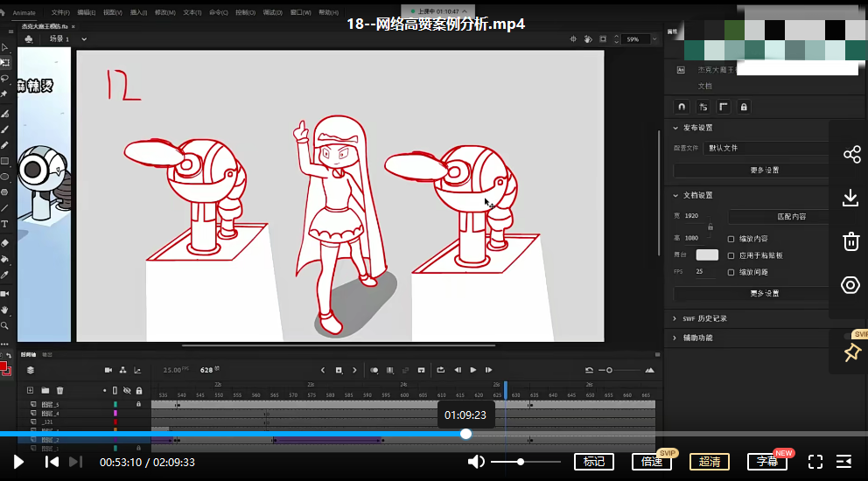868x481 pixels.
Task: Open the 默认文件 profile dropdown
Action: (x=766, y=149)
